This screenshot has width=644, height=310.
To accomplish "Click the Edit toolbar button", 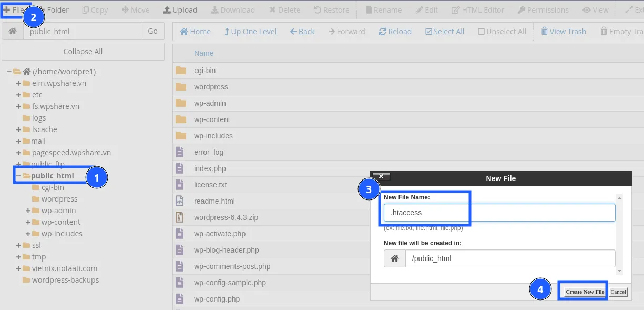I will [426, 10].
